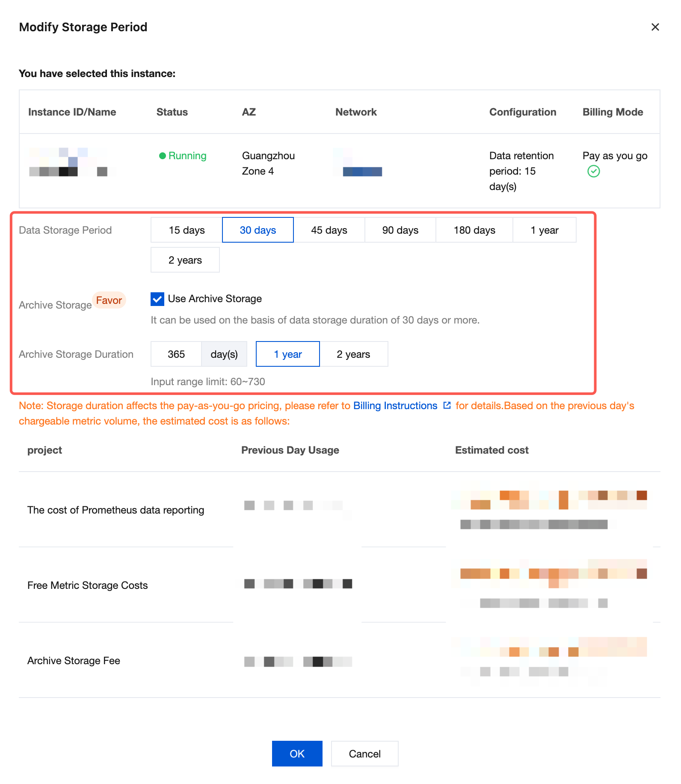Pick the 180 days storage option

click(x=474, y=230)
